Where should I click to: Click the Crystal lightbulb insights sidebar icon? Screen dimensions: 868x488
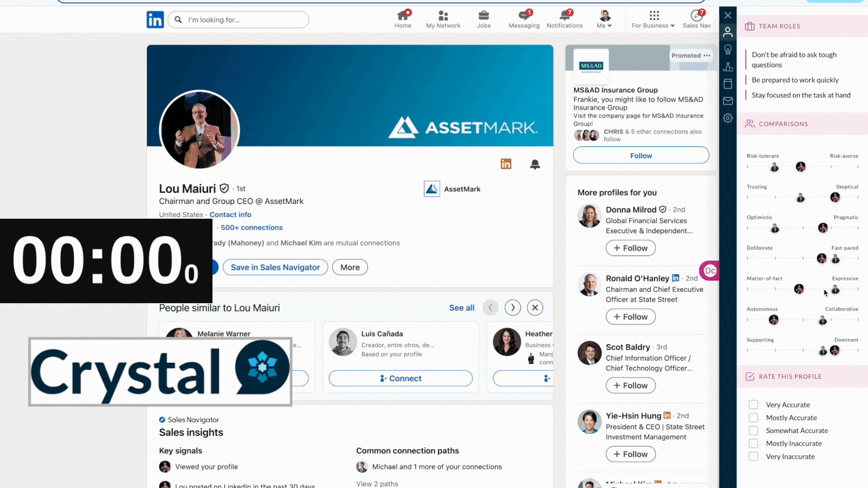click(728, 50)
